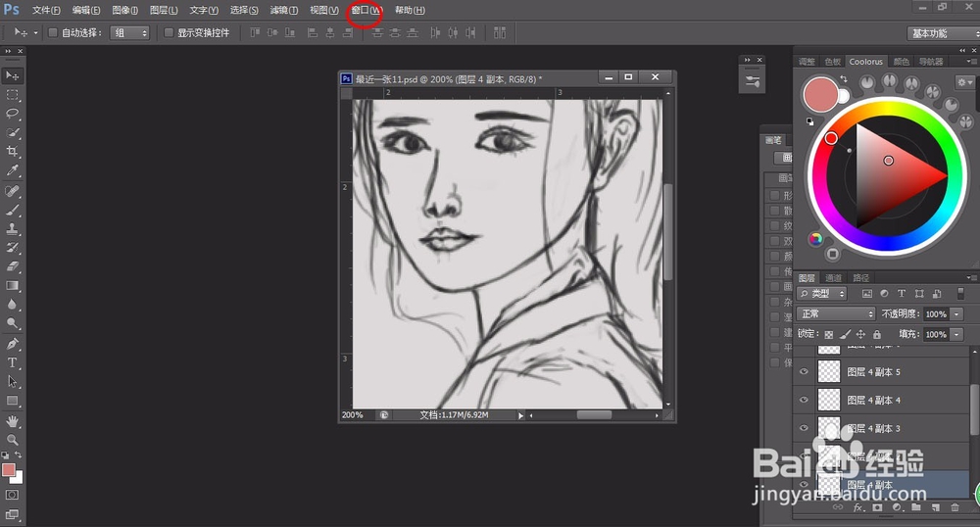This screenshot has height=527, width=980.
Task: Select the Path Selection tool
Action: [x=12, y=381]
